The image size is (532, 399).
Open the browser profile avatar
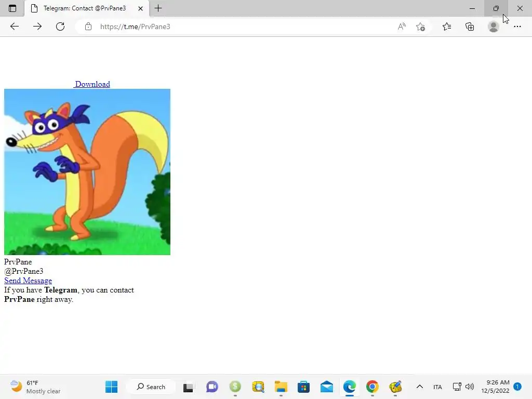[494, 26]
